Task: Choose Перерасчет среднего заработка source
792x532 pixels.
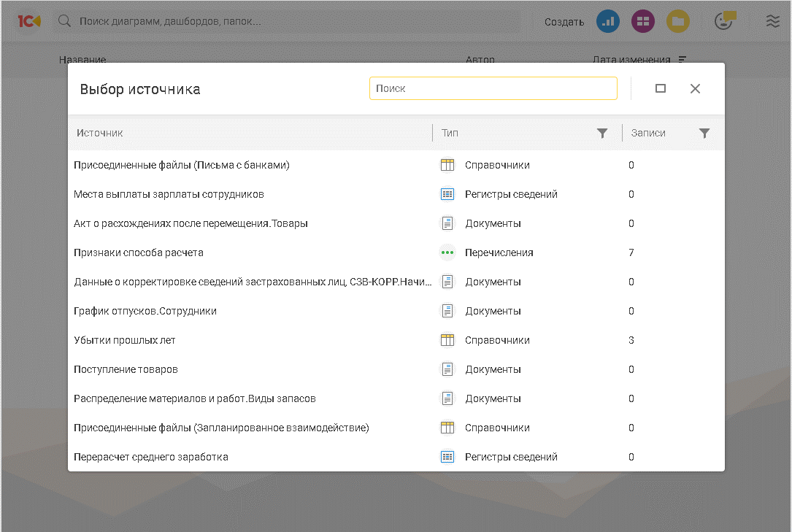Action: pos(151,457)
